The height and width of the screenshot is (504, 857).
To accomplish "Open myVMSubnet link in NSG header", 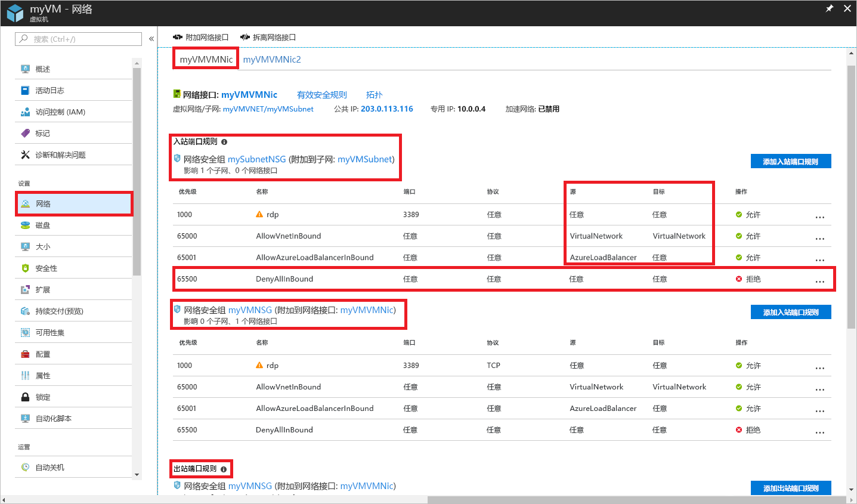I will click(365, 159).
